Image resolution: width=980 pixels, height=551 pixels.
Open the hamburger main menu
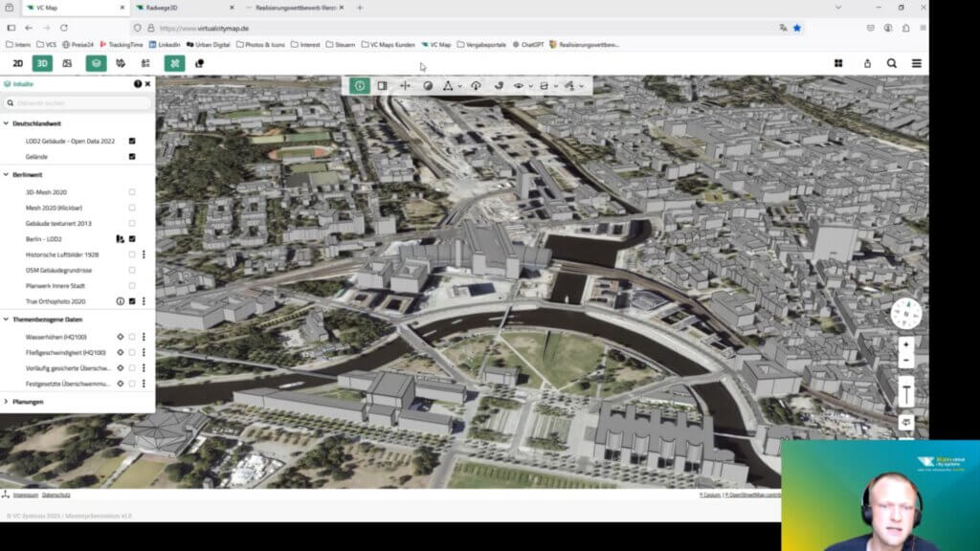coord(917,64)
